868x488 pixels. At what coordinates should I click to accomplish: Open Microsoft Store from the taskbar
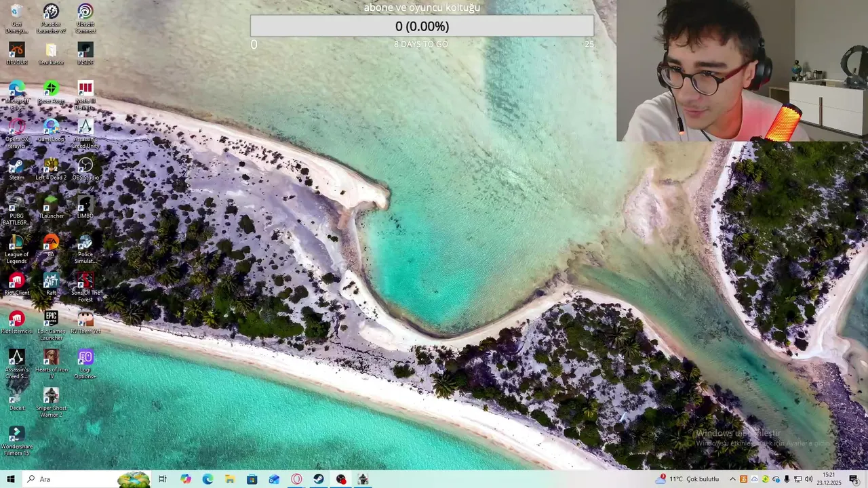pyautogui.click(x=252, y=479)
